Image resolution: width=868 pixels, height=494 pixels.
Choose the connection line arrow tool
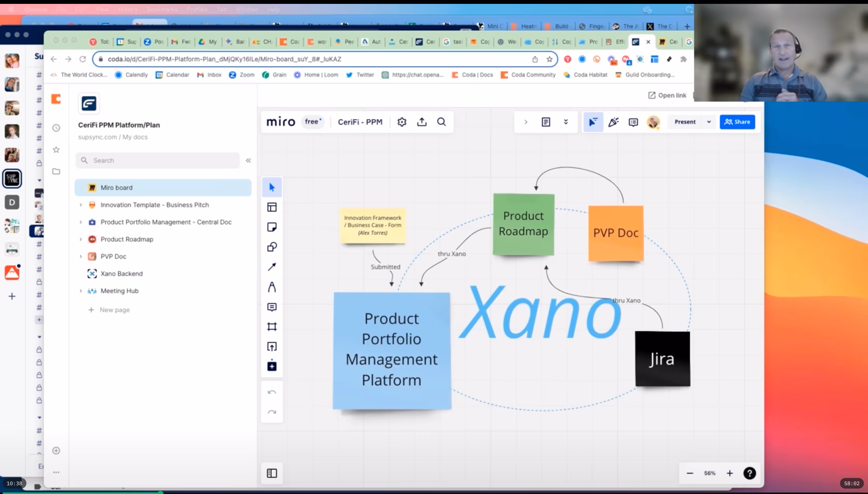coord(272,267)
